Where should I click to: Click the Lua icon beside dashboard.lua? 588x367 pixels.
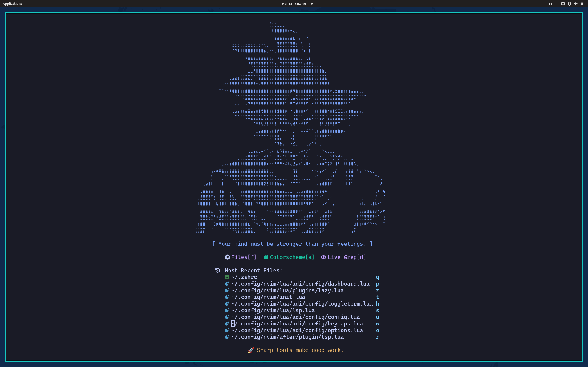pos(227,284)
